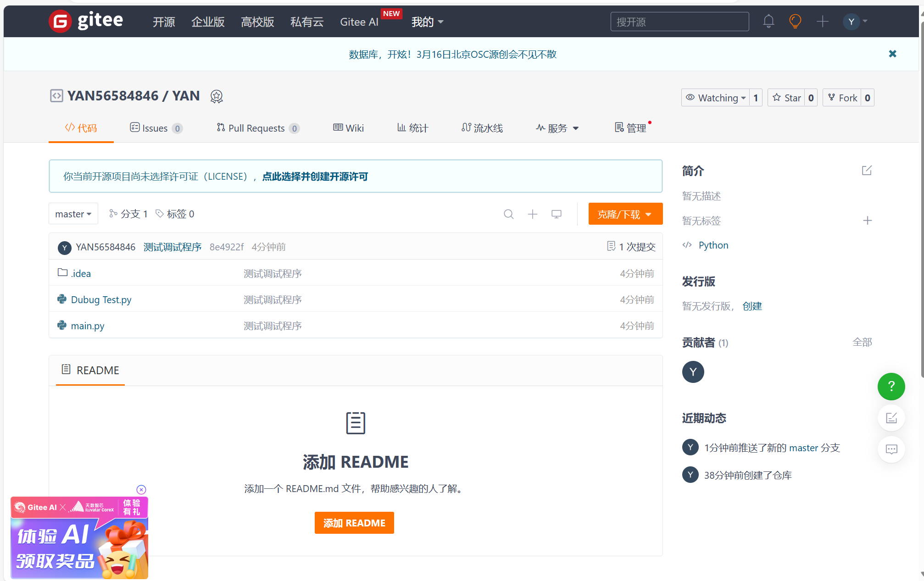This screenshot has width=924, height=581.
Task: Open the .idea folder
Action: point(81,273)
